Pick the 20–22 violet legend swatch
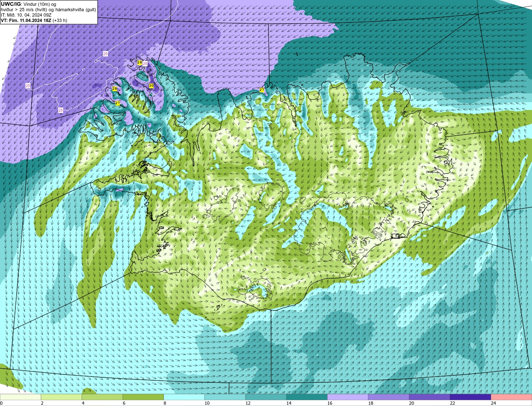The image size is (532, 406). (429, 397)
